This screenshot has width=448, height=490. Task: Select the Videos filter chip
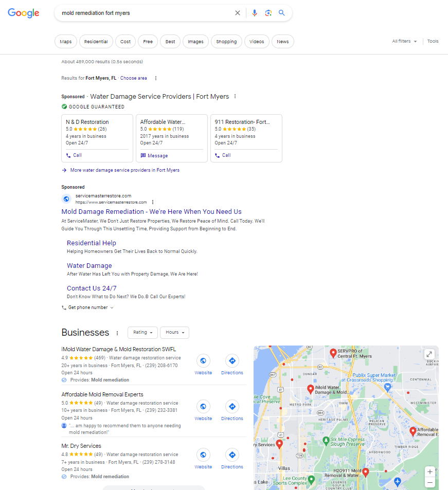click(257, 42)
